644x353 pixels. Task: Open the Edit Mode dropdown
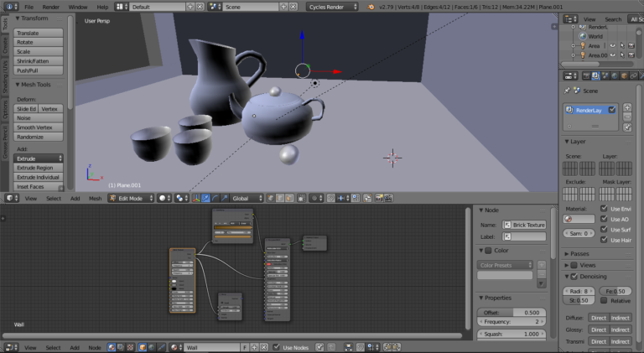[132, 199]
